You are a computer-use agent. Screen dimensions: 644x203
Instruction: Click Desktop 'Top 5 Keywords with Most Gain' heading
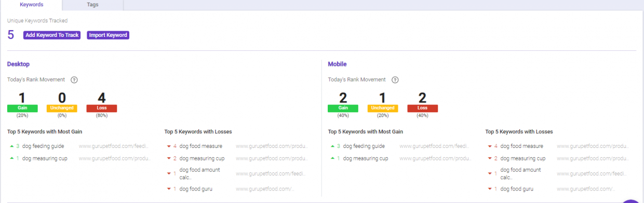click(x=45, y=131)
